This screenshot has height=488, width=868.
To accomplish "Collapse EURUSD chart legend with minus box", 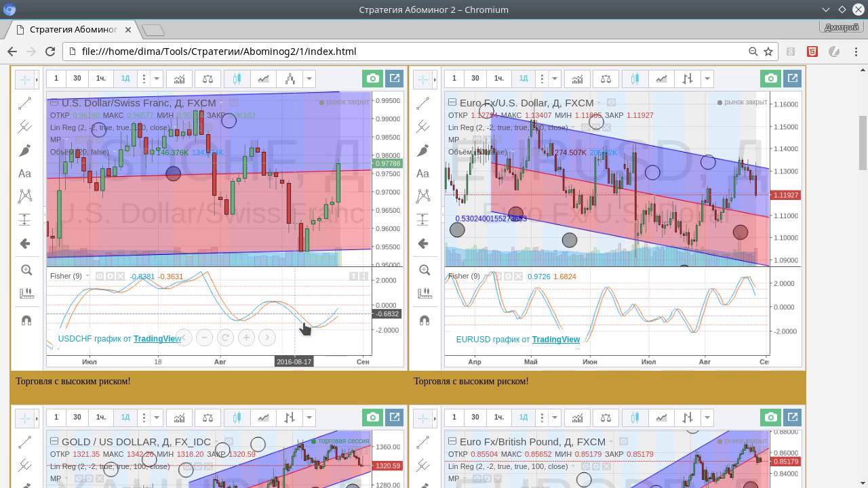I will 452,102.
